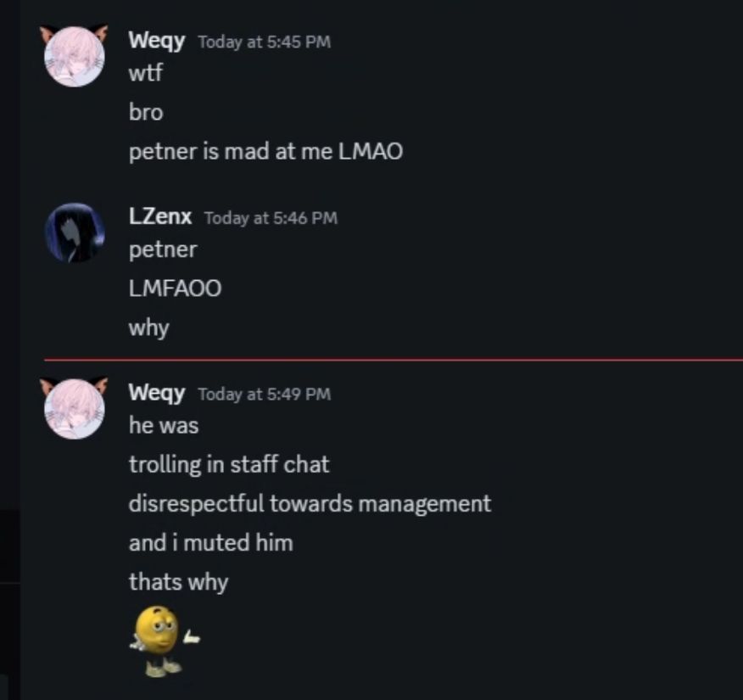Select the 'disrespectful towards management' message
The width and height of the screenshot is (743, 700).
[310, 503]
